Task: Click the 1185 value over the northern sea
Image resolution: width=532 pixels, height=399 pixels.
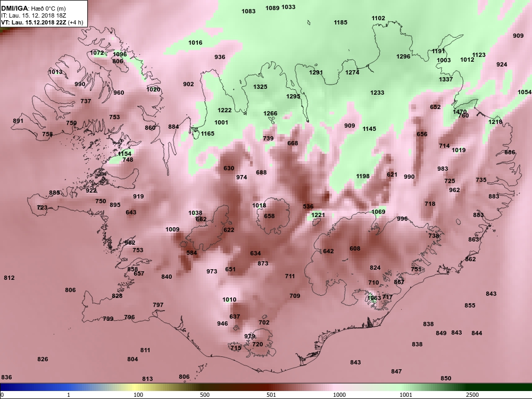Action: 340,22
